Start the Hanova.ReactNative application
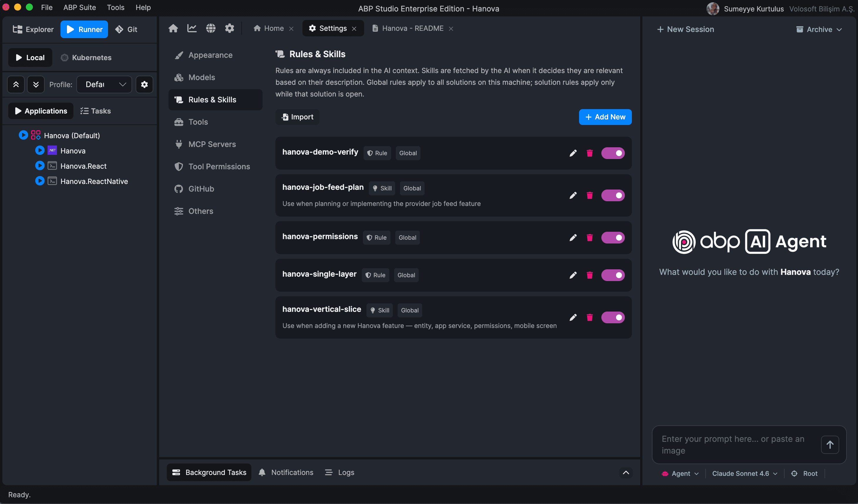Viewport: 858px width, 504px height. [40, 181]
